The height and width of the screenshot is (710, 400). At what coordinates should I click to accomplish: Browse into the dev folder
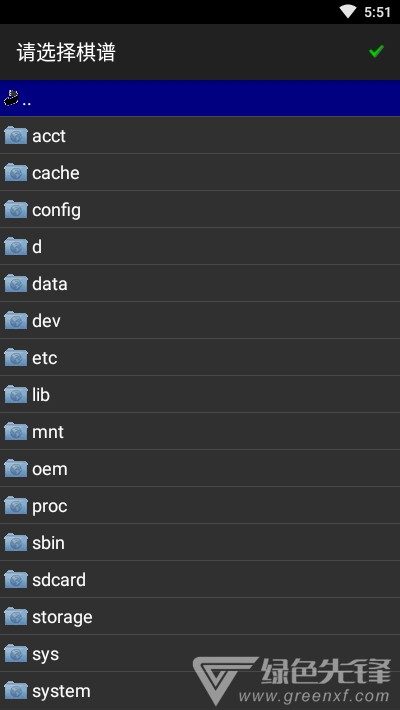pyautogui.click(x=200, y=321)
